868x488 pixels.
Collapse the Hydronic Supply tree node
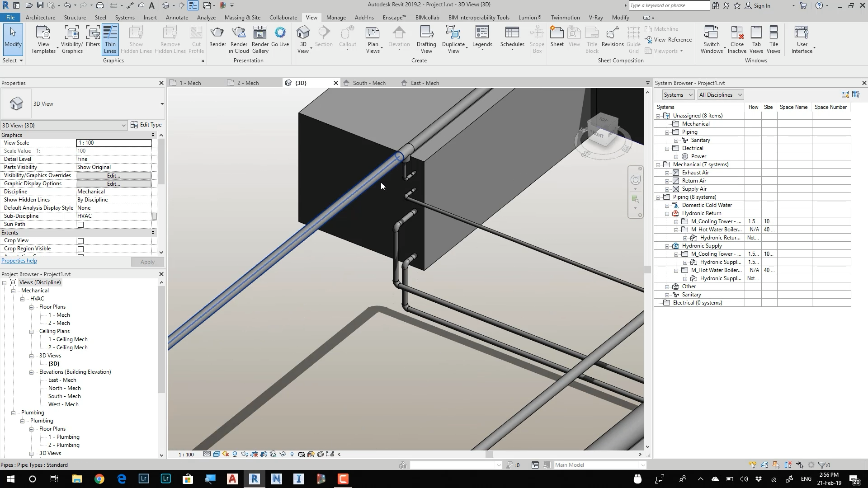[x=667, y=246]
